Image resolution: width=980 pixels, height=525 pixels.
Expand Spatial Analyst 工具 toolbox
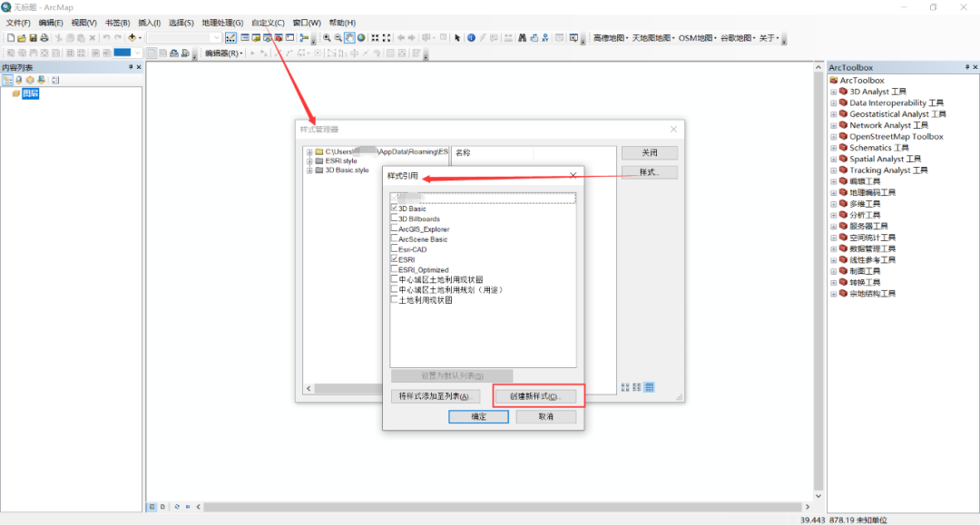[833, 160]
